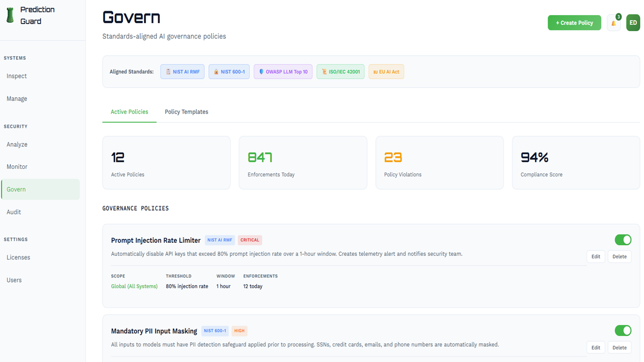Edit the Prompt Injection Rate Limiter policy

[x=596, y=256]
